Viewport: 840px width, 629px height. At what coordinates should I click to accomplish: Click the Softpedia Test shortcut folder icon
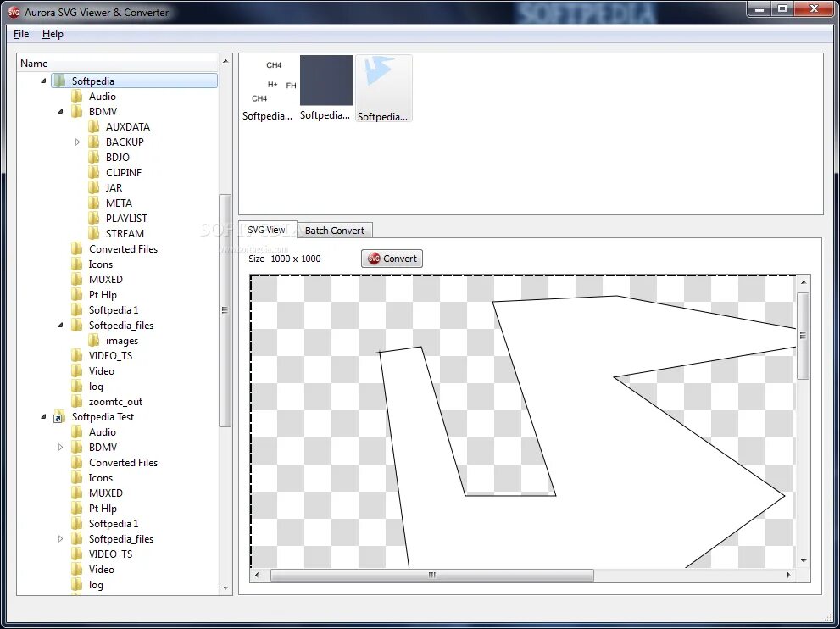(x=59, y=417)
